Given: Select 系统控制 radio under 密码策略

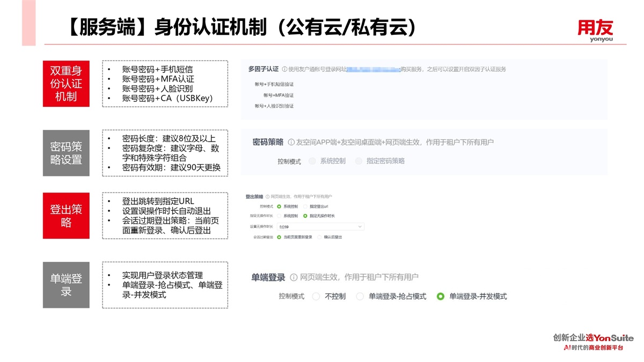Looking at the screenshot, I should [x=312, y=161].
